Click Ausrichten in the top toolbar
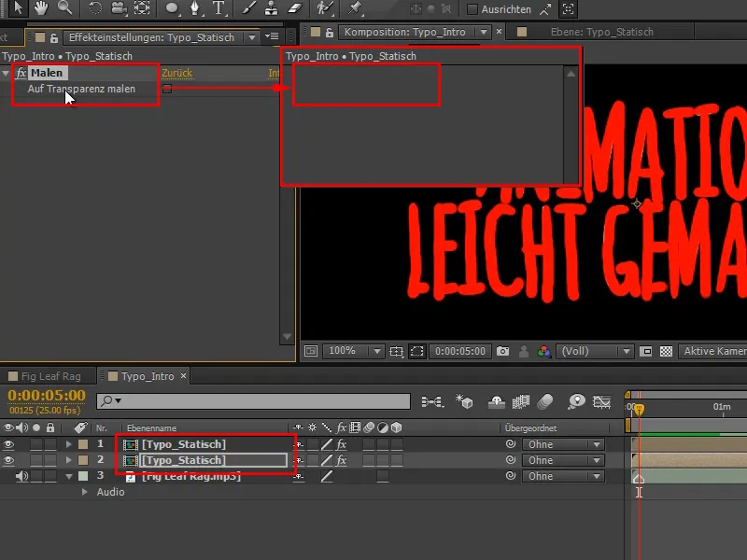Screen dimensions: 747x560 pyautogui.click(x=496, y=9)
